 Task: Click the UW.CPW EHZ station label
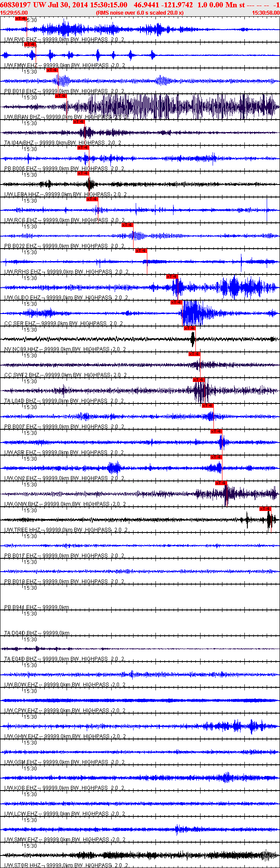point(21,711)
